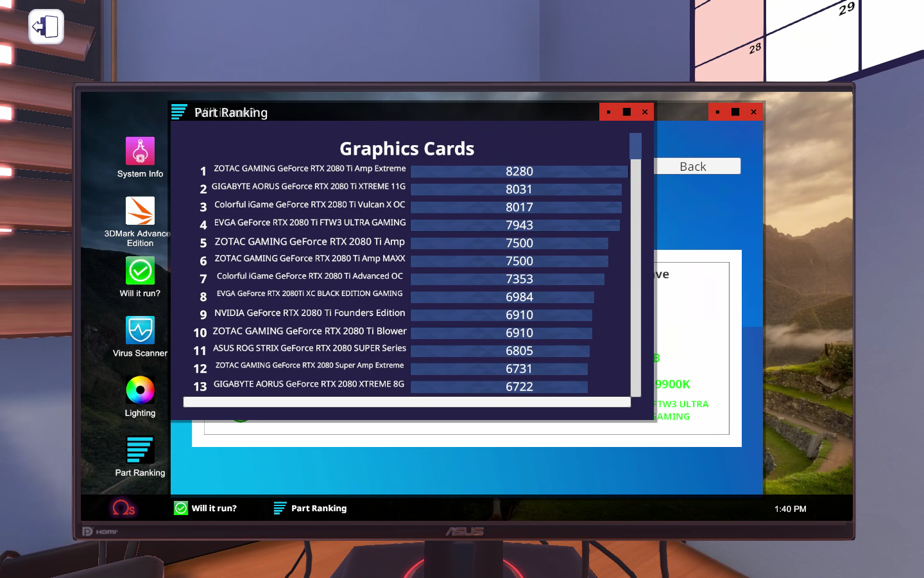Close the Part Ranking window
The width and height of the screenshot is (924, 578).
[x=645, y=112]
